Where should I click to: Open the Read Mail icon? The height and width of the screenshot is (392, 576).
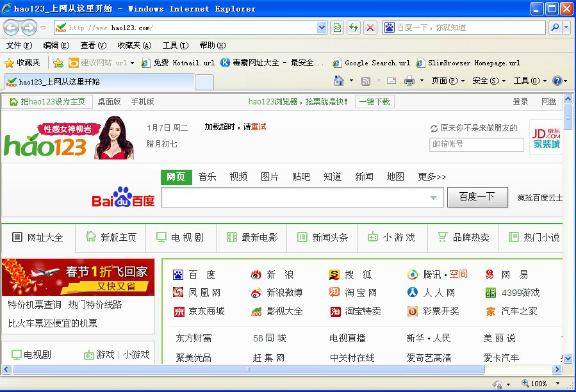(391, 80)
